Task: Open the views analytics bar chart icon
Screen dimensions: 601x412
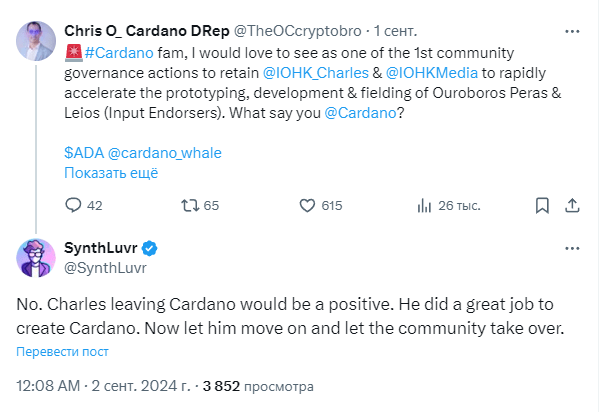Action: [423, 205]
